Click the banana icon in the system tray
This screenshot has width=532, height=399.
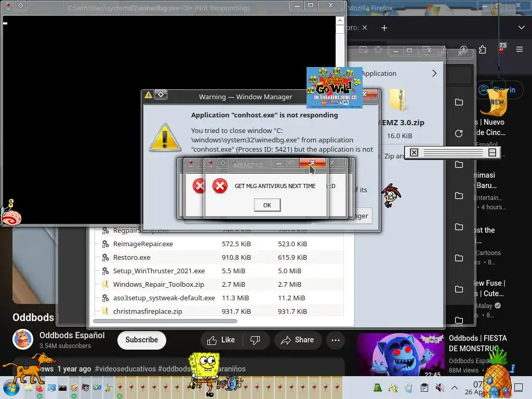[x=393, y=388]
